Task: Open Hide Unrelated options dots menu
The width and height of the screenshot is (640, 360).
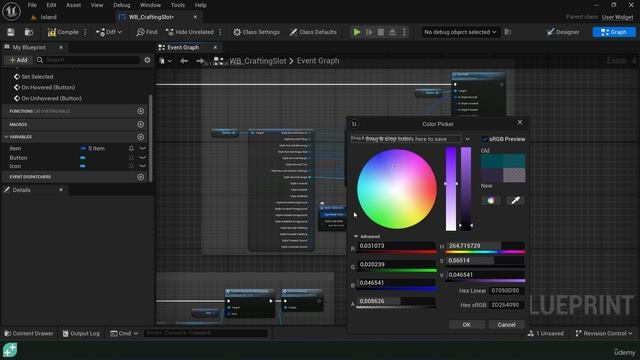Action: [220, 32]
